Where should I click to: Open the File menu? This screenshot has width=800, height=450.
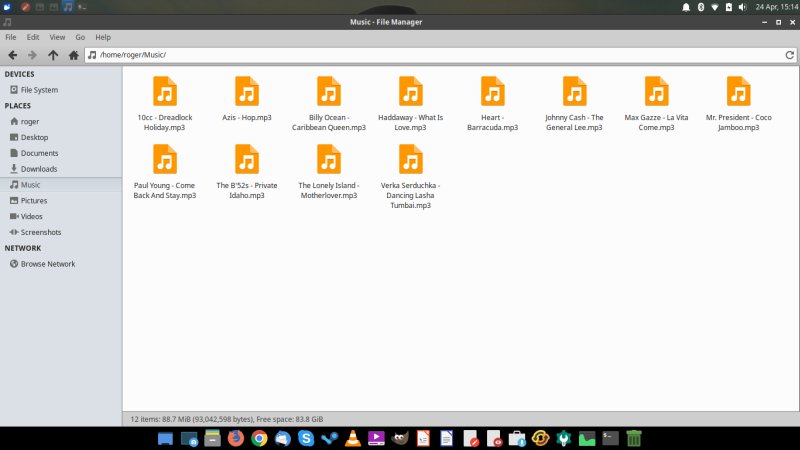11,37
